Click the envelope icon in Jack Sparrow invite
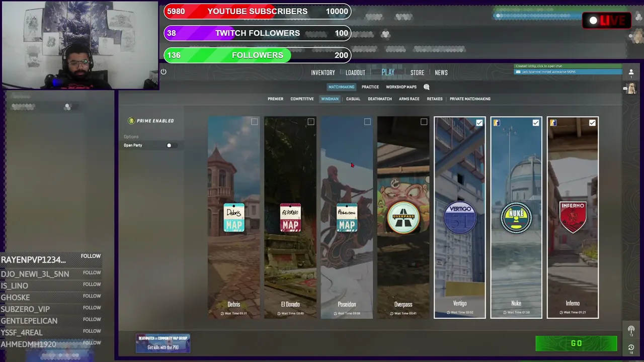This screenshot has height=362, width=644. pos(518,72)
